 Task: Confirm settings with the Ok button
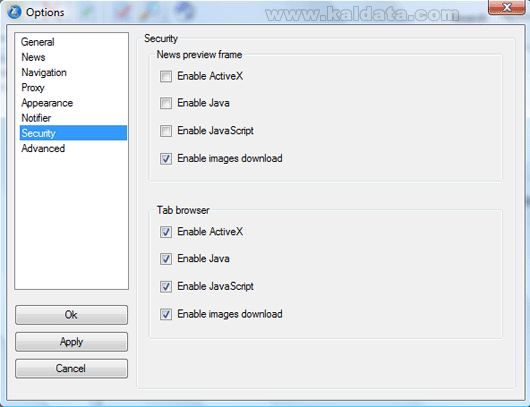point(71,315)
